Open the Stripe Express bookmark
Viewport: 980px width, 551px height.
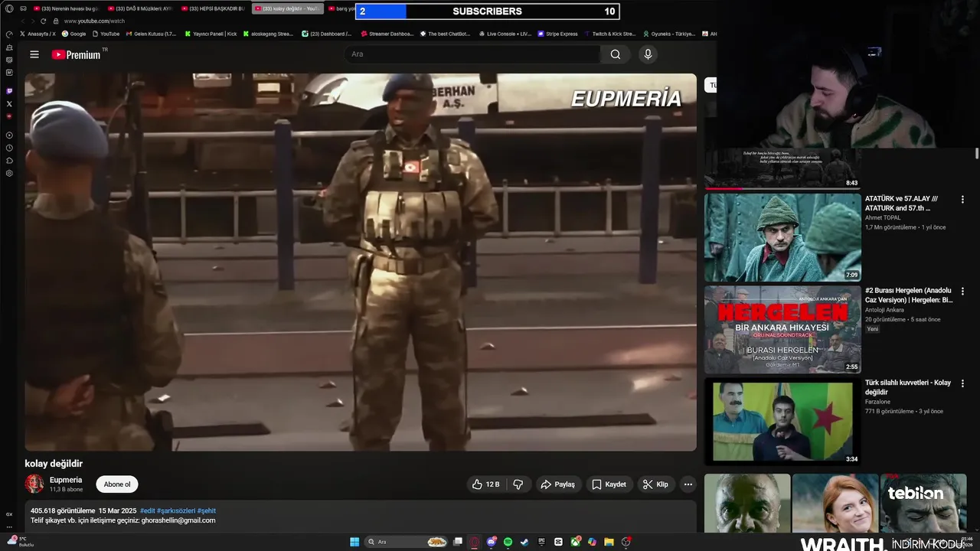tap(557, 34)
